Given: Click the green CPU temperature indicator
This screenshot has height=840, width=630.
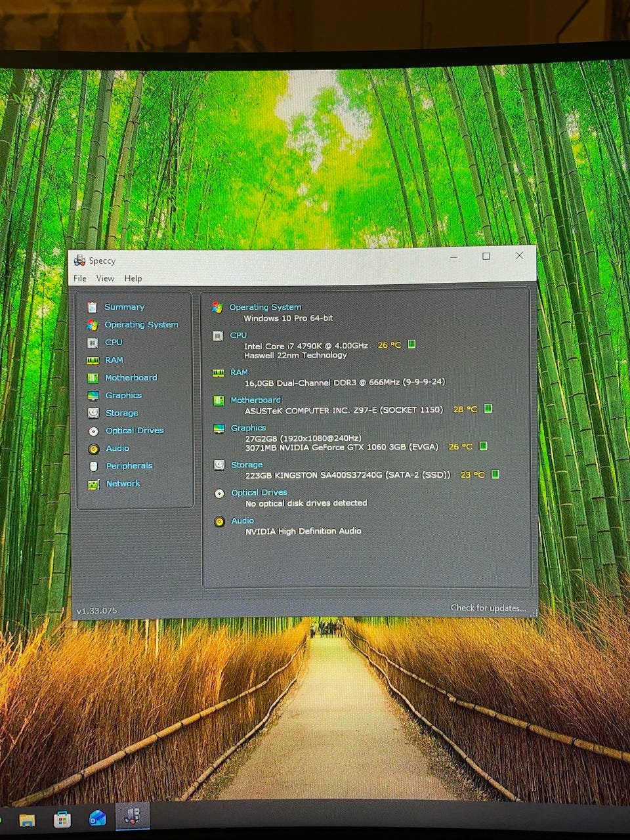Looking at the screenshot, I should 411,345.
